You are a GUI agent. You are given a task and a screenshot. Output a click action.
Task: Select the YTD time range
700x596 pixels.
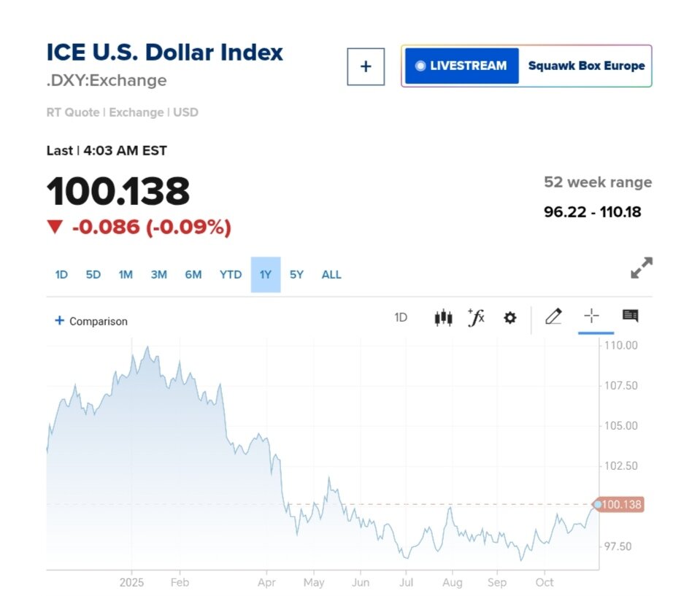[x=231, y=275]
